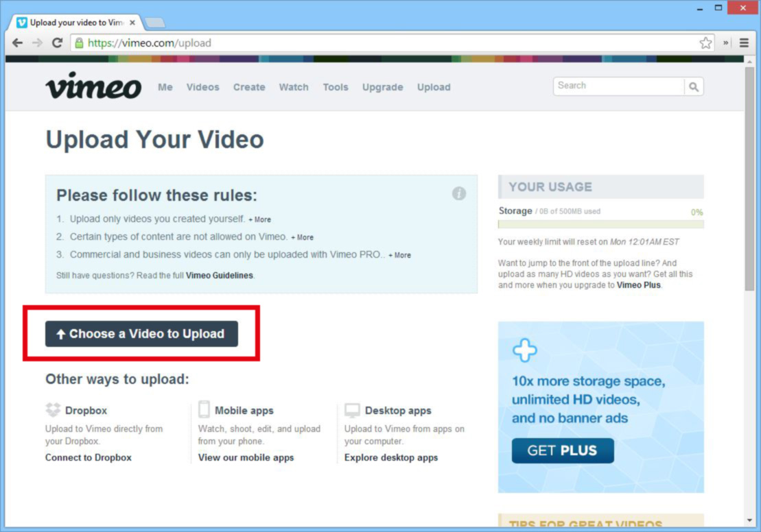Open the Videos menu
Image resolution: width=761 pixels, height=532 pixels.
[203, 87]
